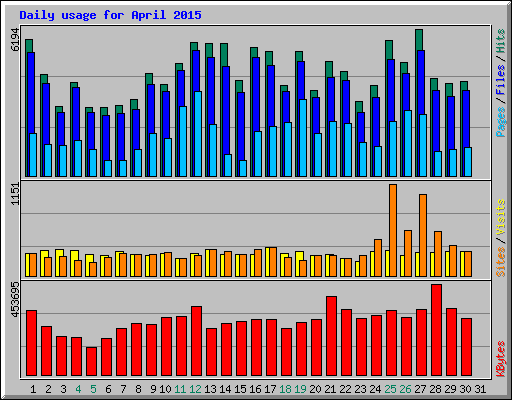Click the red KBytes bar for day 30

click(466, 347)
